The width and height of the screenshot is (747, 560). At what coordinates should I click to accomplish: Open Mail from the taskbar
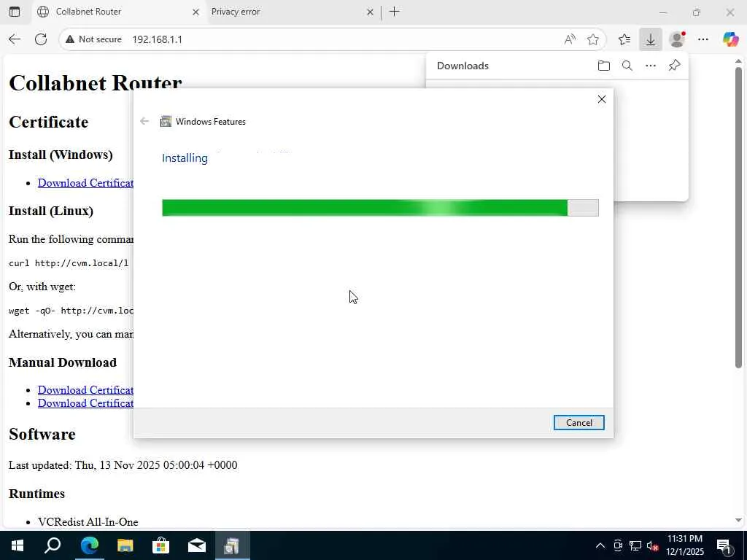(197, 545)
